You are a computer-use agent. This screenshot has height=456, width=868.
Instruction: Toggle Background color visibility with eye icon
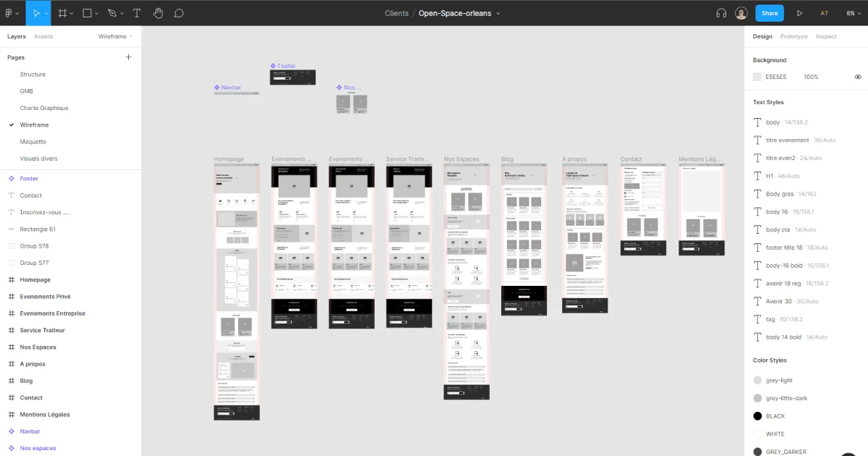[858, 77]
